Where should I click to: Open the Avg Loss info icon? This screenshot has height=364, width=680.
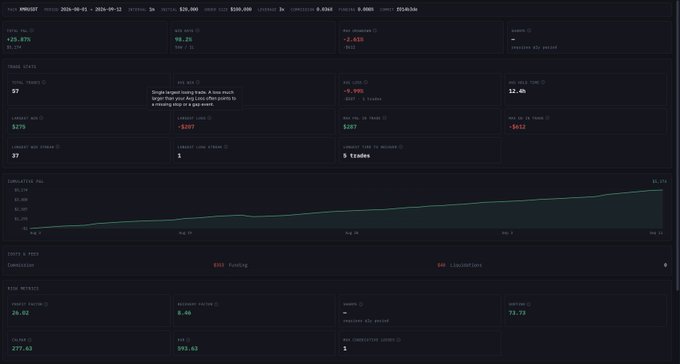point(366,82)
